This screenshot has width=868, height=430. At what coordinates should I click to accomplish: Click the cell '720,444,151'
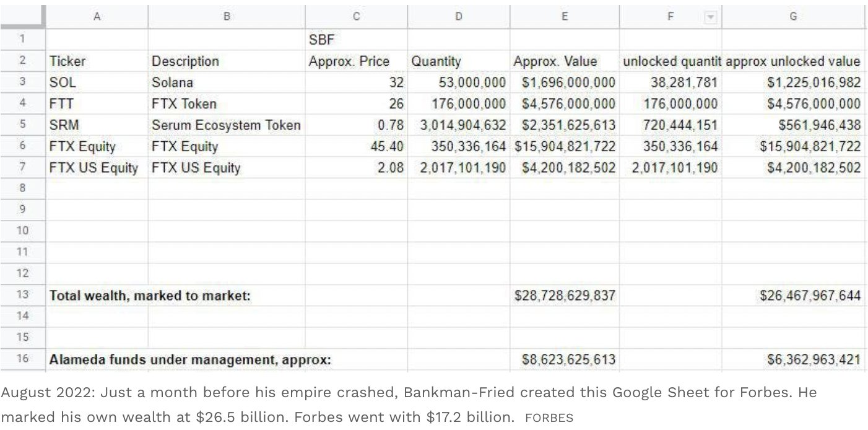click(x=671, y=125)
